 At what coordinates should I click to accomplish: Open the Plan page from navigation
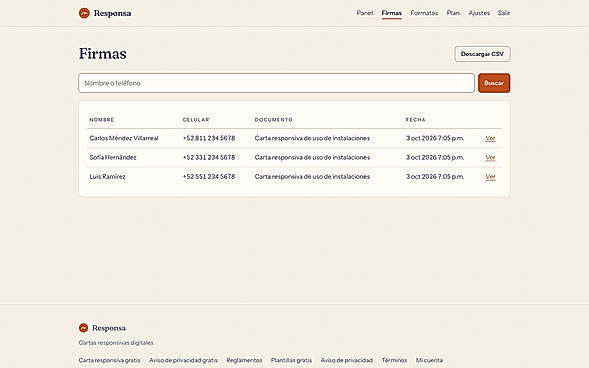point(453,13)
